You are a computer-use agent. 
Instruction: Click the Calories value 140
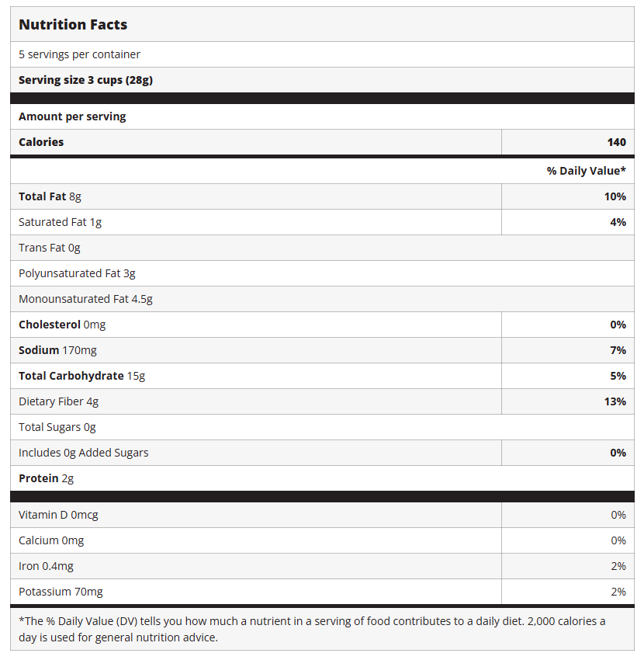[617, 142]
